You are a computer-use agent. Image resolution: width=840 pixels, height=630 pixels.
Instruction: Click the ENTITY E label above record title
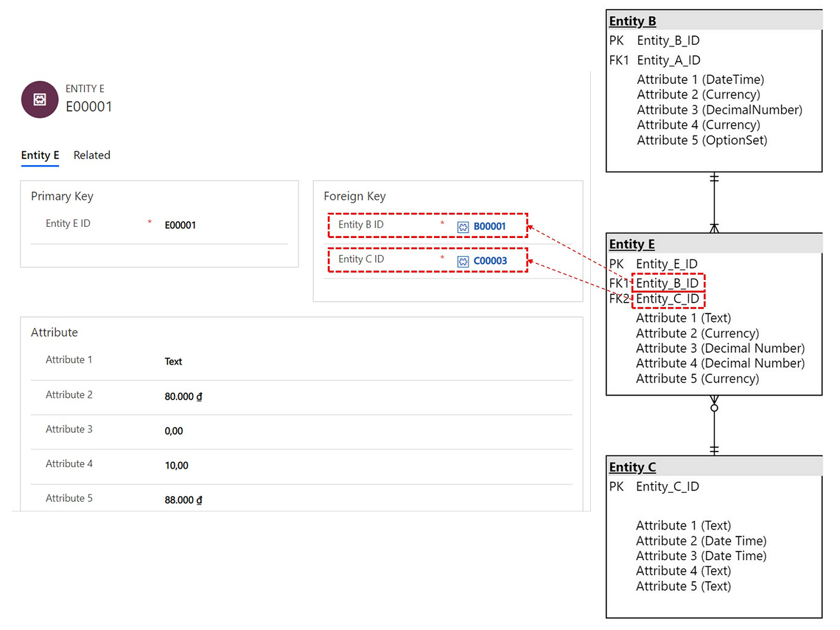(x=85, y=88)
